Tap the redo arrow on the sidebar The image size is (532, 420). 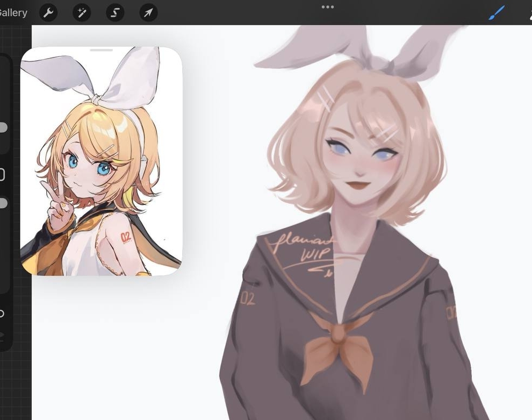2,336
